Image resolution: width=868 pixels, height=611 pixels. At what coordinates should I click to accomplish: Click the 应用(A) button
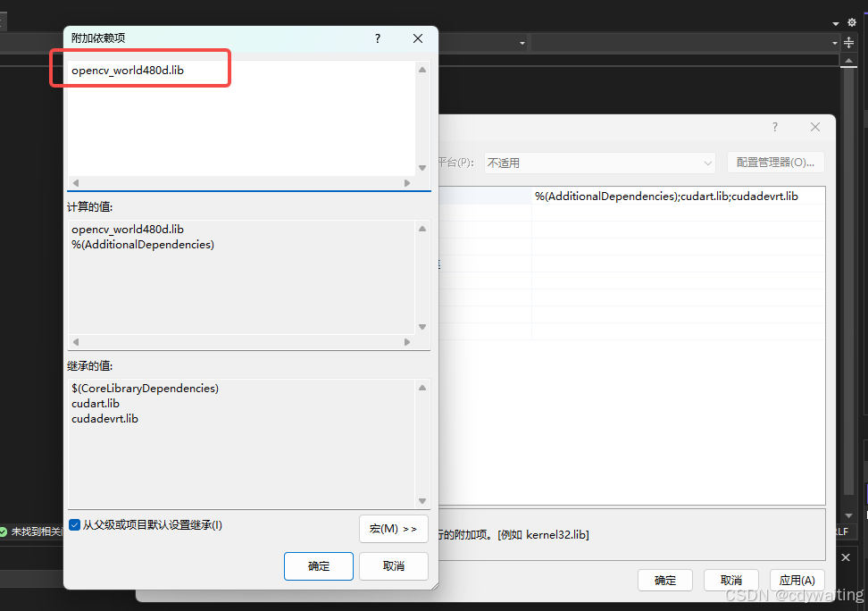tap(797, 580)
